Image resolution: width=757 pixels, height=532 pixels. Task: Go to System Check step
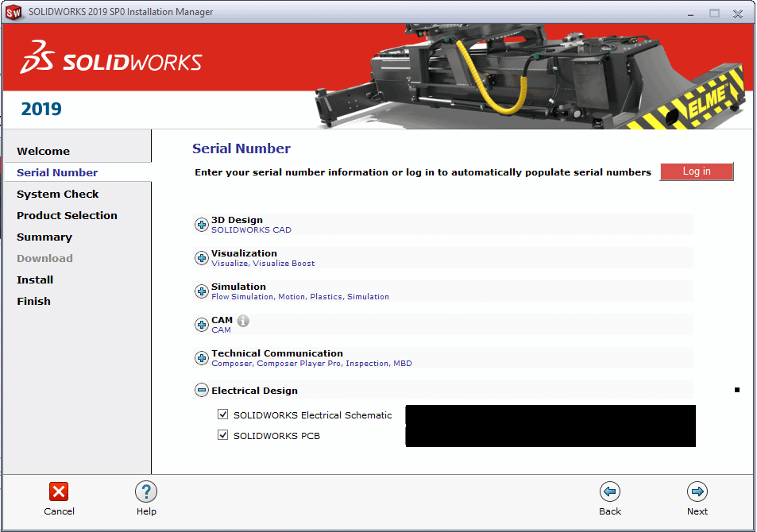(x=57, y=194)
